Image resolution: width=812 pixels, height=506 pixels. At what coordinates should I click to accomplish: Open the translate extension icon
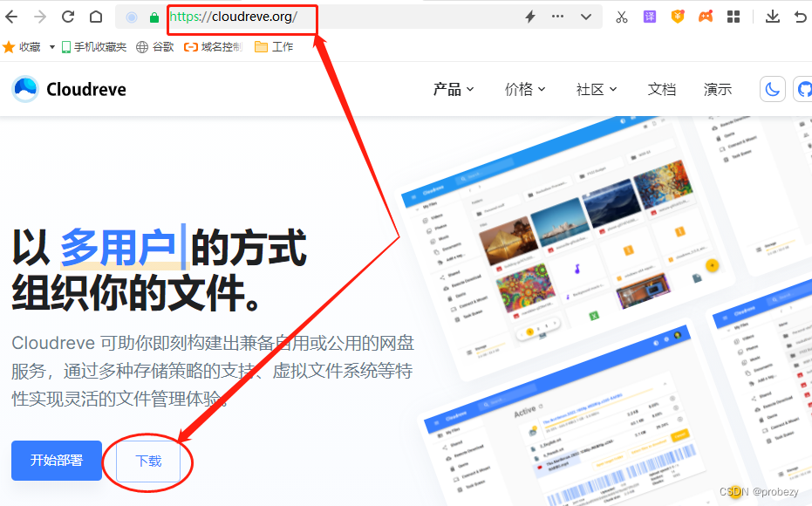[x=650, y=17]
